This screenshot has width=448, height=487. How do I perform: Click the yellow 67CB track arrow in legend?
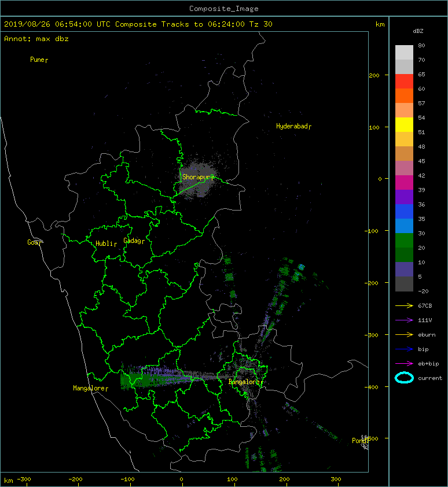tap(404, 306)
